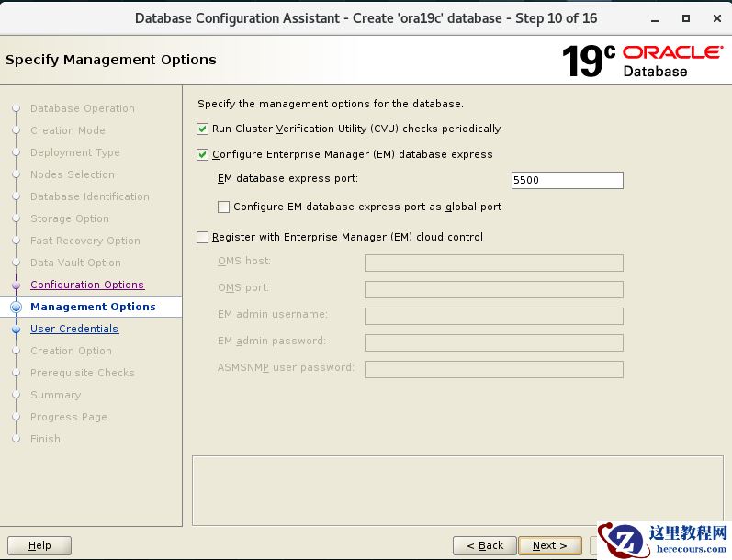Click the Fast Recovery Option step label
732x560 pixels.
pyautogui.click(x=85, y=241)
